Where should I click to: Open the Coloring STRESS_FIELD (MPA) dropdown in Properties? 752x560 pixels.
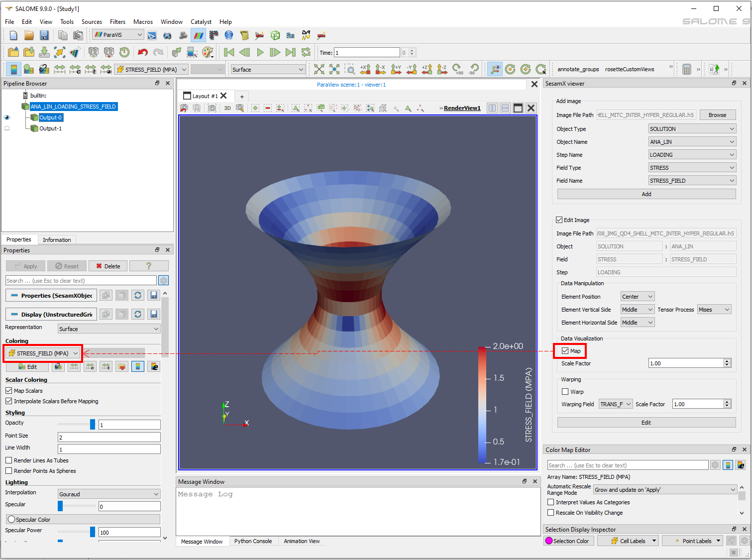tap(44, 353)
